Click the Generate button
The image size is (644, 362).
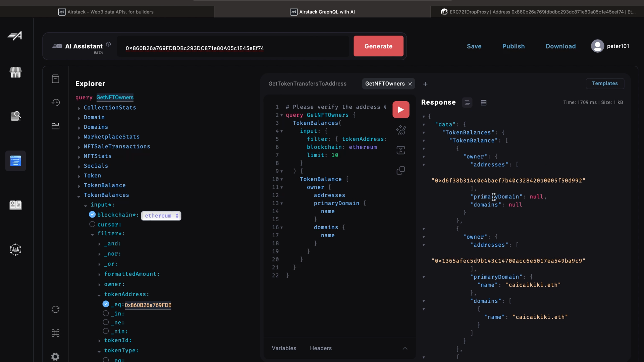click(378, 46)
